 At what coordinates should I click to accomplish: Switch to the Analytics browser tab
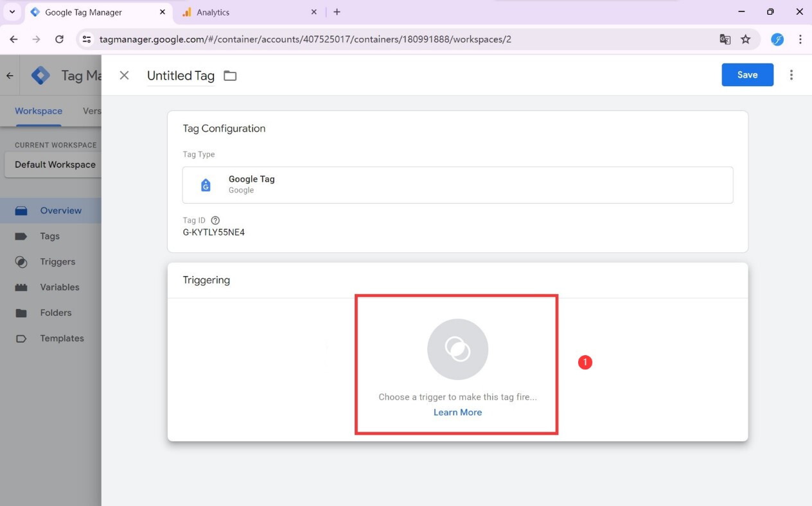pos(251,12)
